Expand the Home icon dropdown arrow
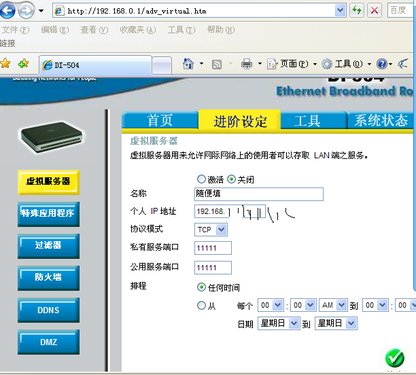 tap(201, 63)
